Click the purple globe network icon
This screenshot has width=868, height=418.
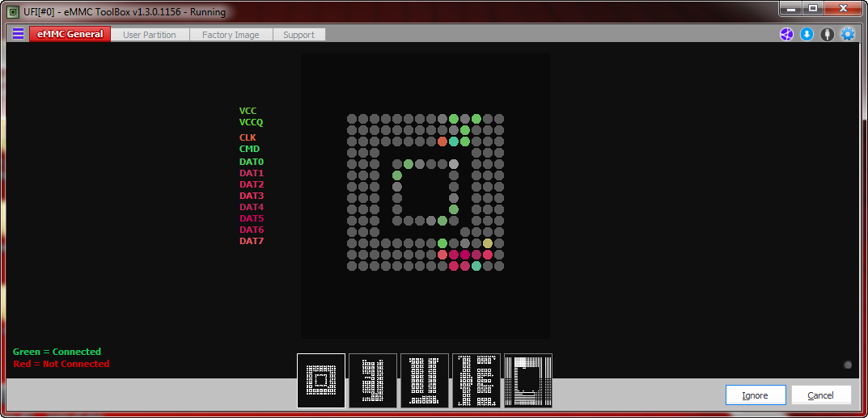tap(786, 34)
